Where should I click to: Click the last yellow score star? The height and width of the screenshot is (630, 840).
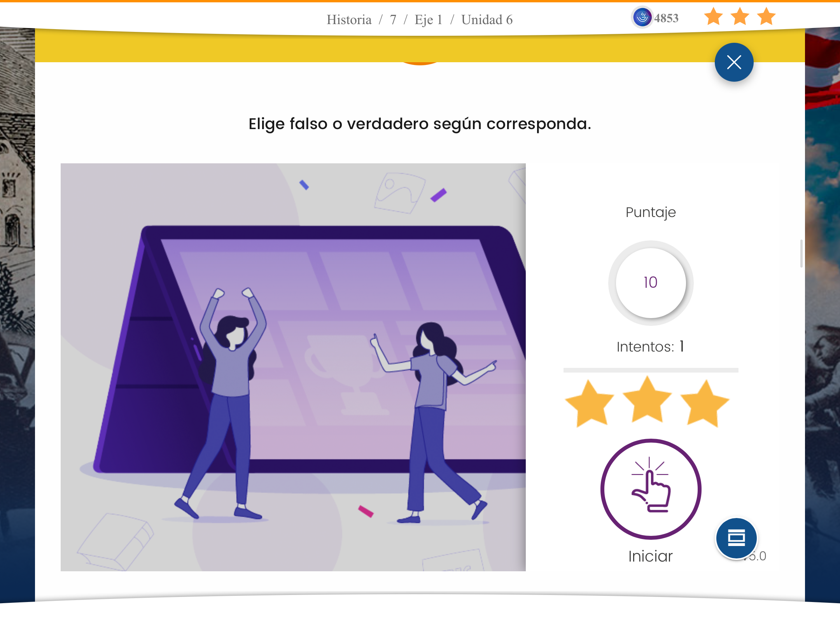pos(705,403)
